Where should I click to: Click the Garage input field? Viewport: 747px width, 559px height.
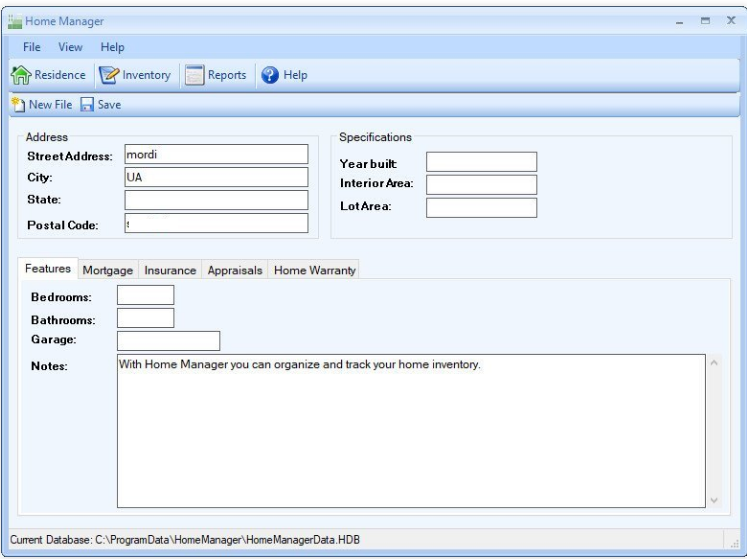(x=168, y=341)
